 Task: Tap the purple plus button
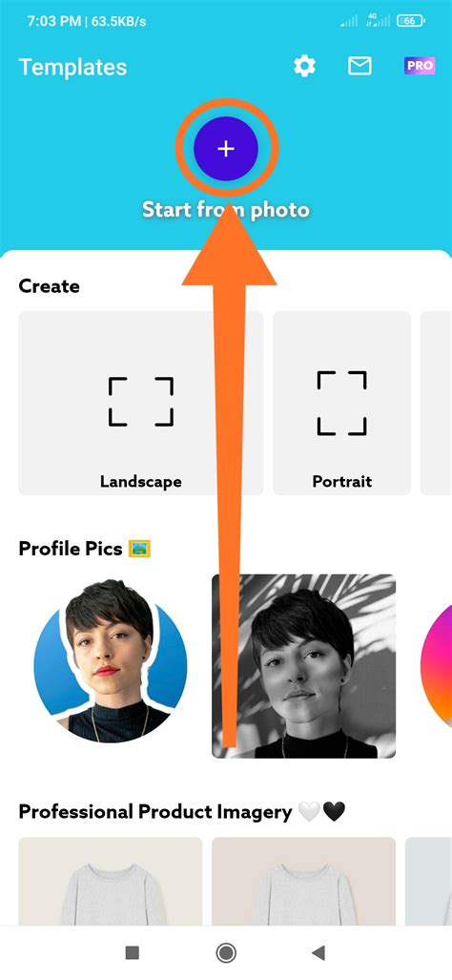click(225, 148)
